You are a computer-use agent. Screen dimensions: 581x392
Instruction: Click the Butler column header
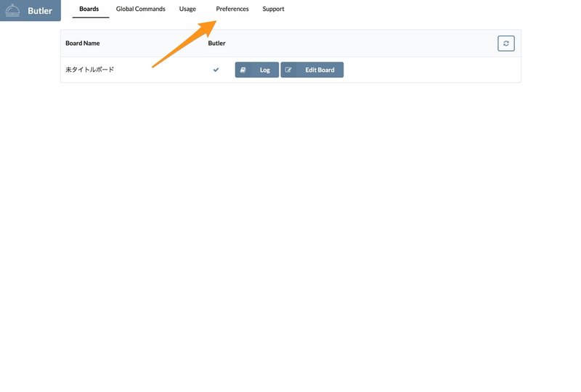pos(216,43)
